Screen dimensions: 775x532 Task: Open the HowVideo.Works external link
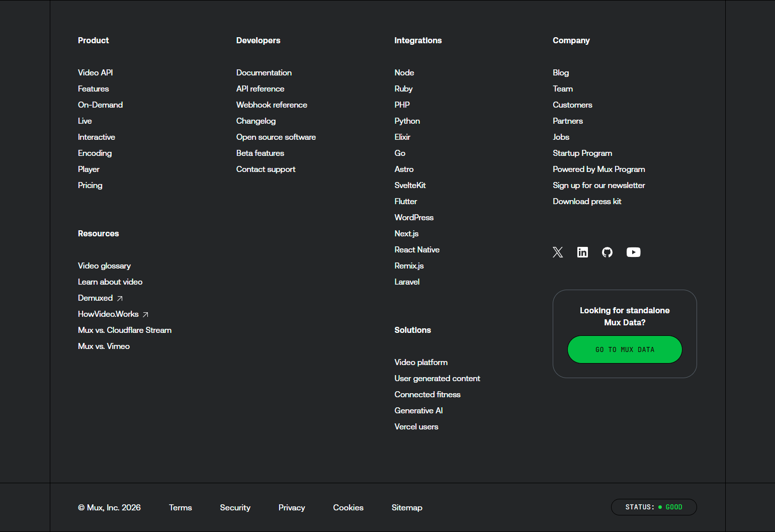[x=108, y=314]
